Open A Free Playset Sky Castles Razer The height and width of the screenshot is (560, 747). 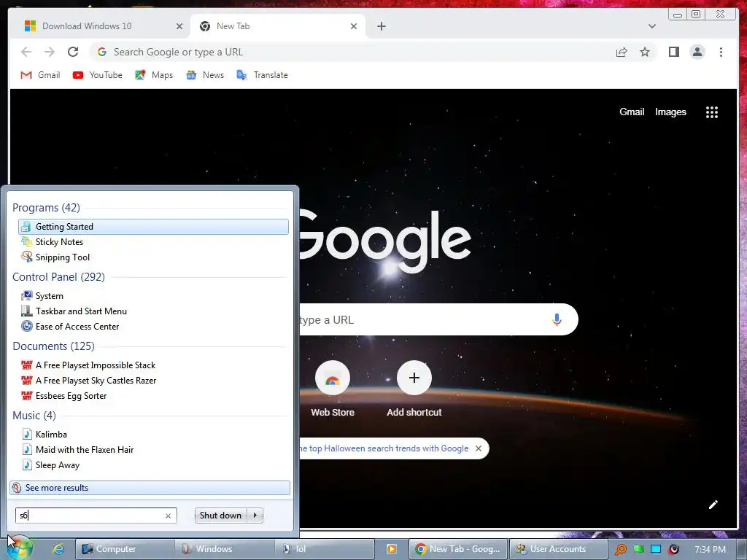(x=153, y=381)
